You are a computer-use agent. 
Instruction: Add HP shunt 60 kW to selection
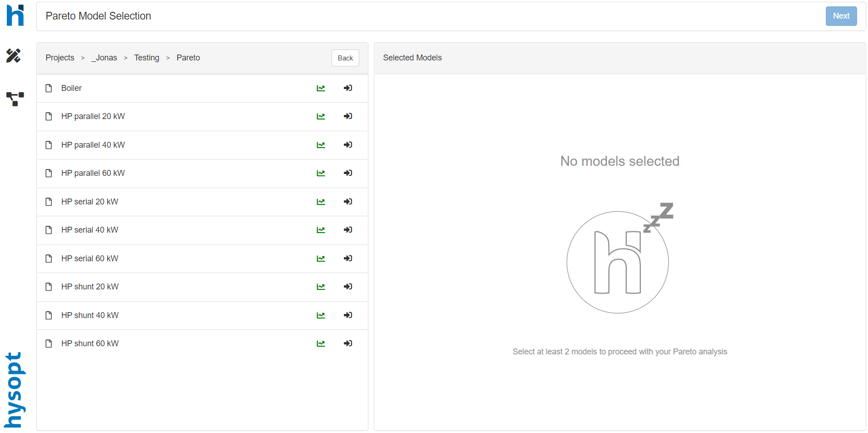(348, 343)
